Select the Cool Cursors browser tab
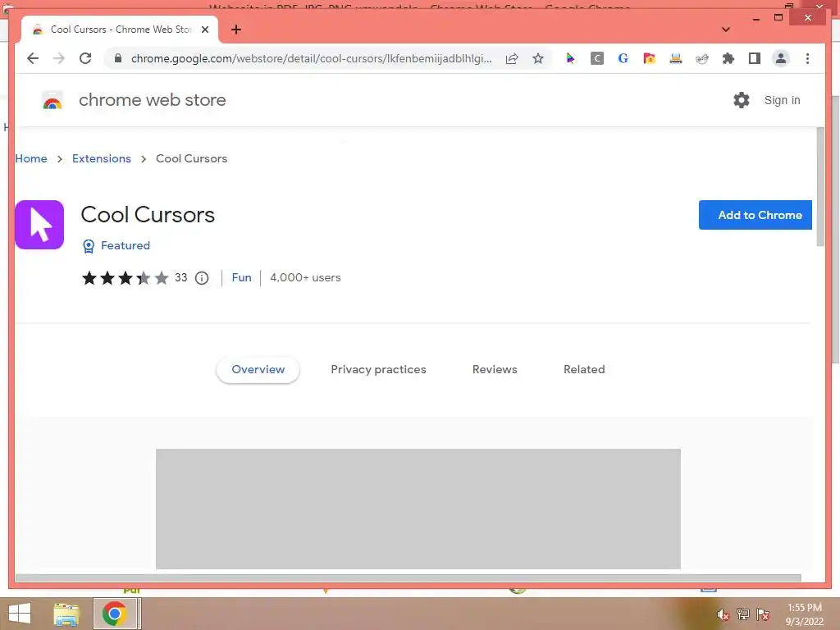The height and width of the screenshot is (630, 840). click(120, 30)
